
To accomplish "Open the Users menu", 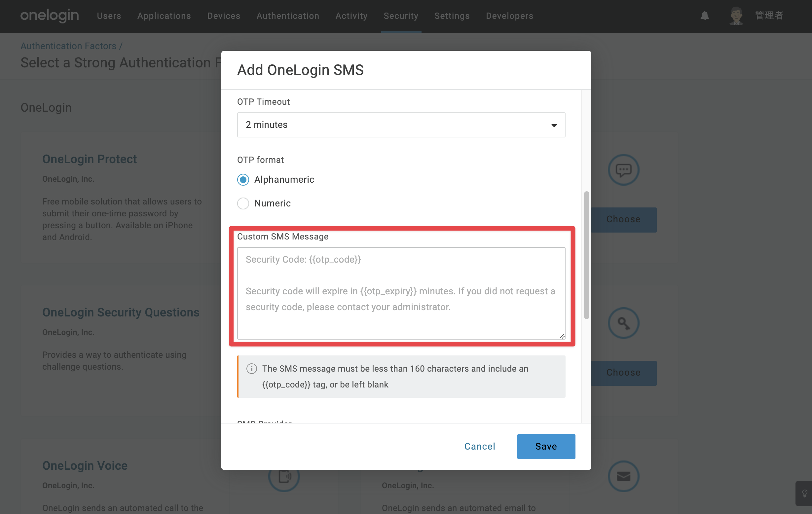I will [109, 16].
